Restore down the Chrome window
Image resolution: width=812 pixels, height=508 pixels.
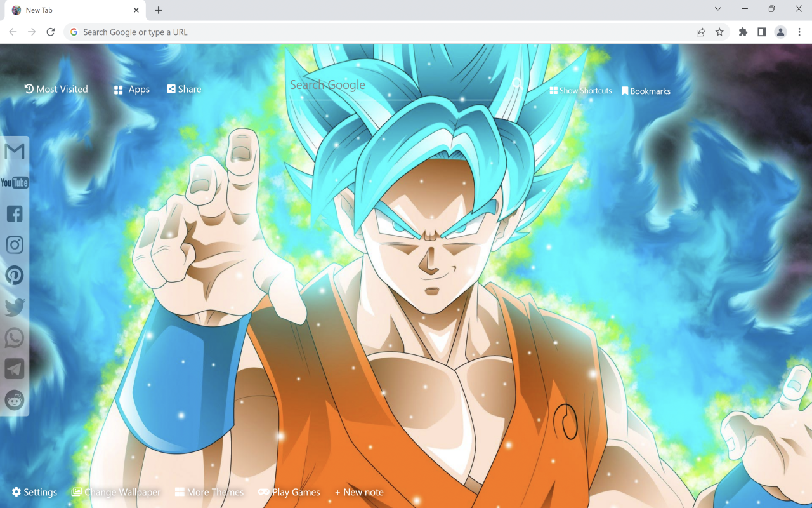pyautogui.click(x=771, y=9)
